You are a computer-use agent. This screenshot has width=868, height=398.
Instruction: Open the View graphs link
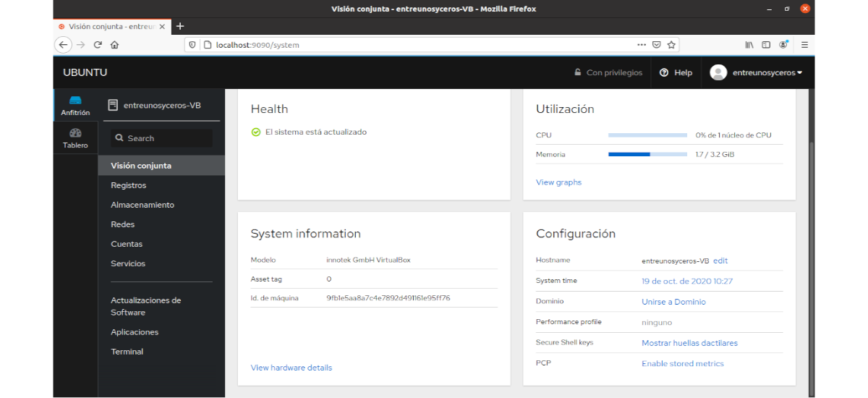click(558, 182)
